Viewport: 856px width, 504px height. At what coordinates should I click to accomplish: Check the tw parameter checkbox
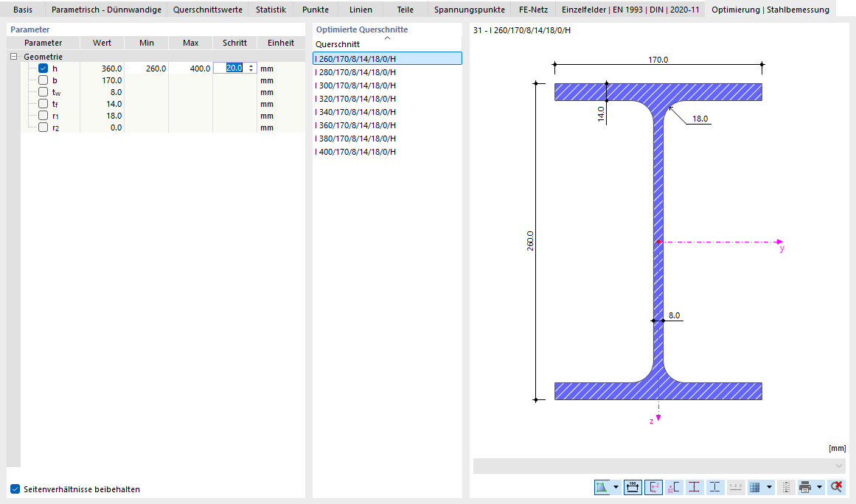tap(43, 92)
